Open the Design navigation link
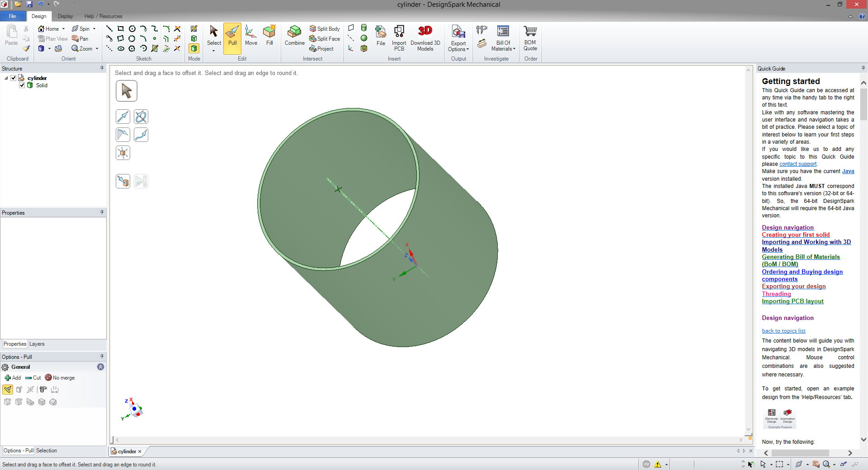Screen dimensions: 868x470 coord(788,228)
